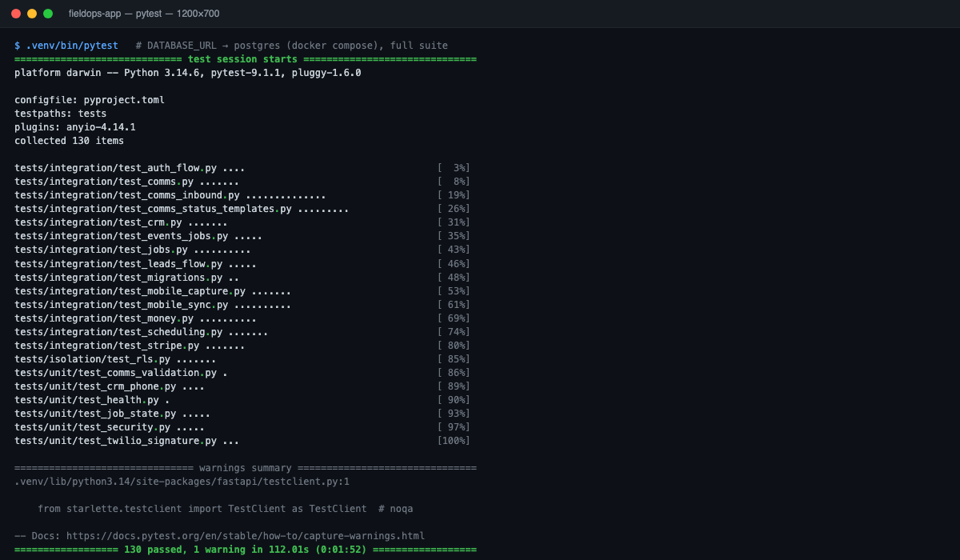Minimize the window with the yellow button

pos(32,14)
